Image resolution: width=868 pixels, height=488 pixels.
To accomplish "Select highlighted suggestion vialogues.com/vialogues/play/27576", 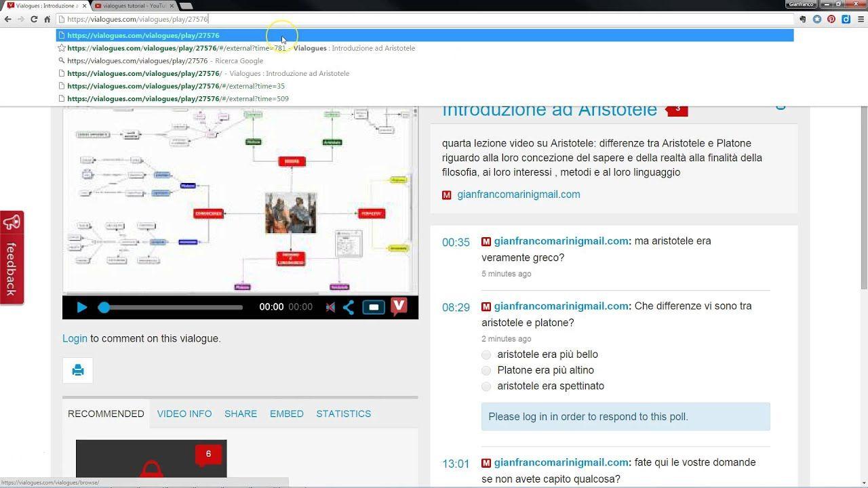I will tap(425, 35).
